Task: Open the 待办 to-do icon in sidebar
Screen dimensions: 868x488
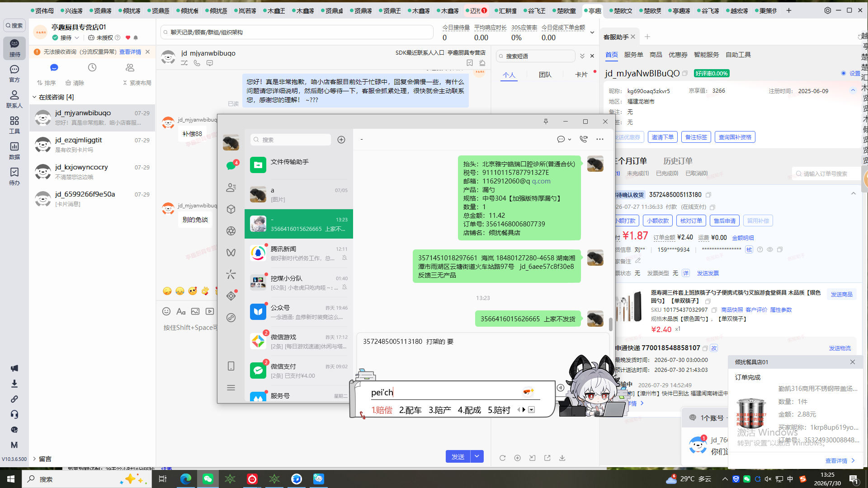Action: [x=14, y=176]
